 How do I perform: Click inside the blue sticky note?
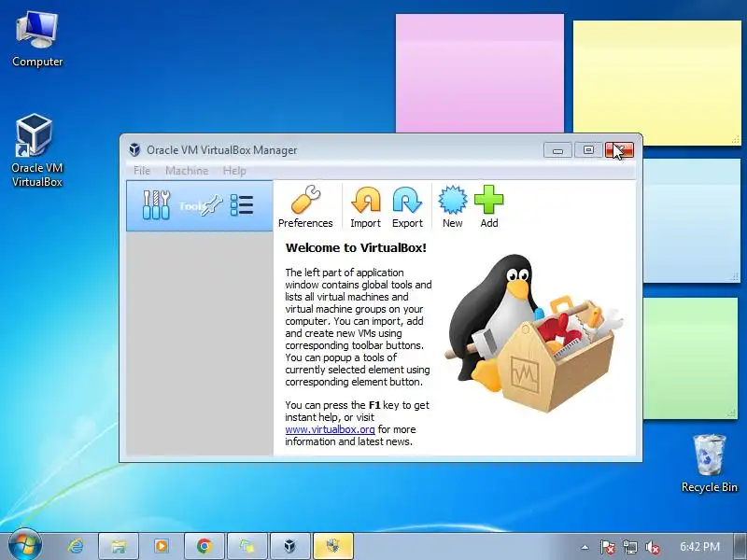tap(691, 220)
